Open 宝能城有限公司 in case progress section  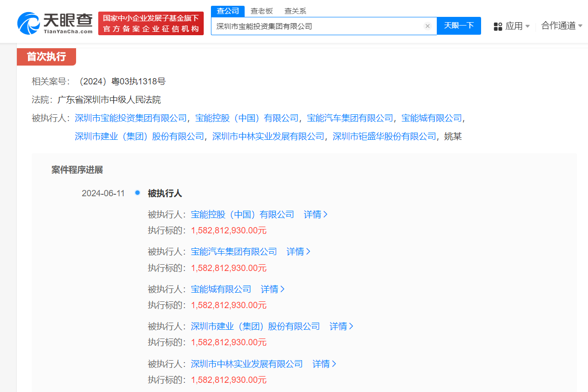coord(221,289)
